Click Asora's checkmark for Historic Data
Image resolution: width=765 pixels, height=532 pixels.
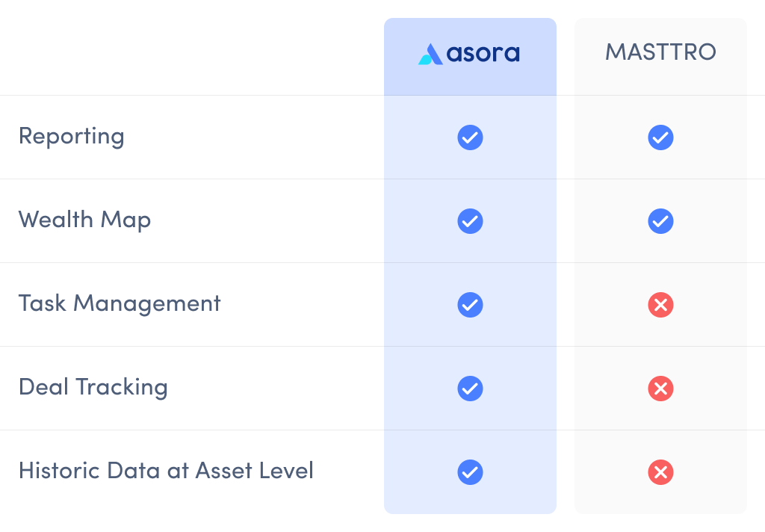click(471, 472)
